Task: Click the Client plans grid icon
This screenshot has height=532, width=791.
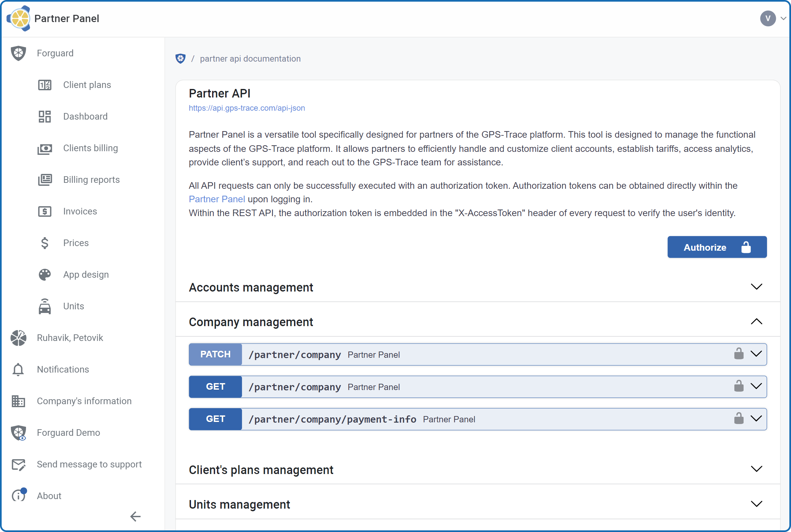Action: click(x=44, y=84)
